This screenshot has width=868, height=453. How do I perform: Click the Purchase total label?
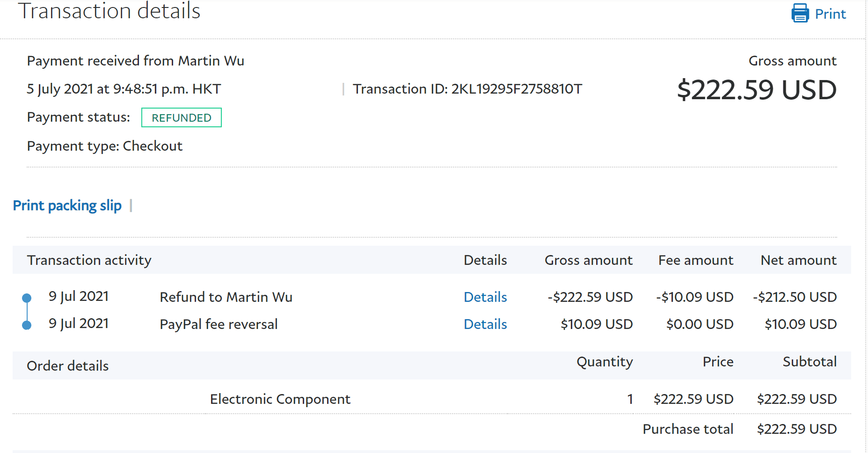[688, 429]
